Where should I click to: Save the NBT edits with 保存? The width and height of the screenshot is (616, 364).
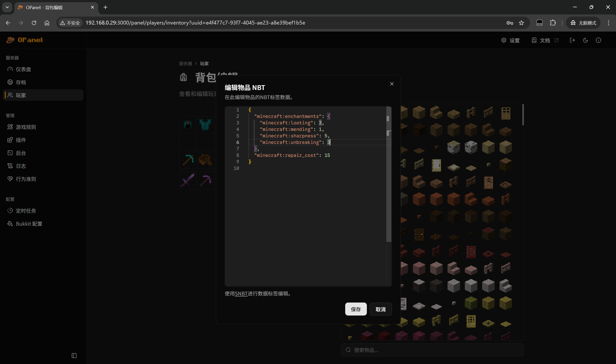(x=356, y=309)
